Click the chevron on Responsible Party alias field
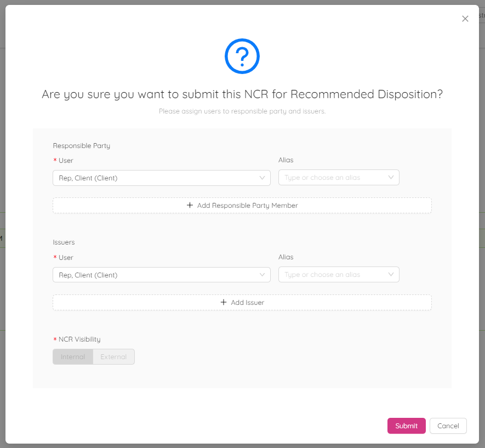Image resolution: width=485 pixels, height=448 pixels. pos(390,177)
